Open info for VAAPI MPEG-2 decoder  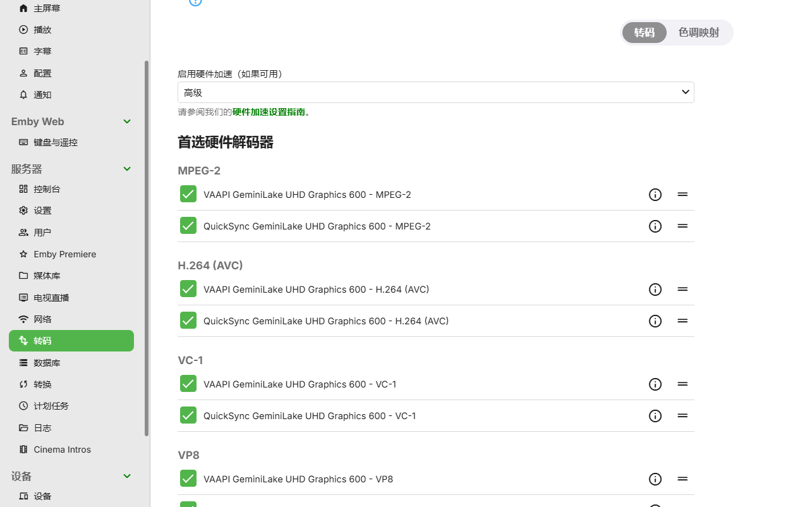[x=655, y=195]
